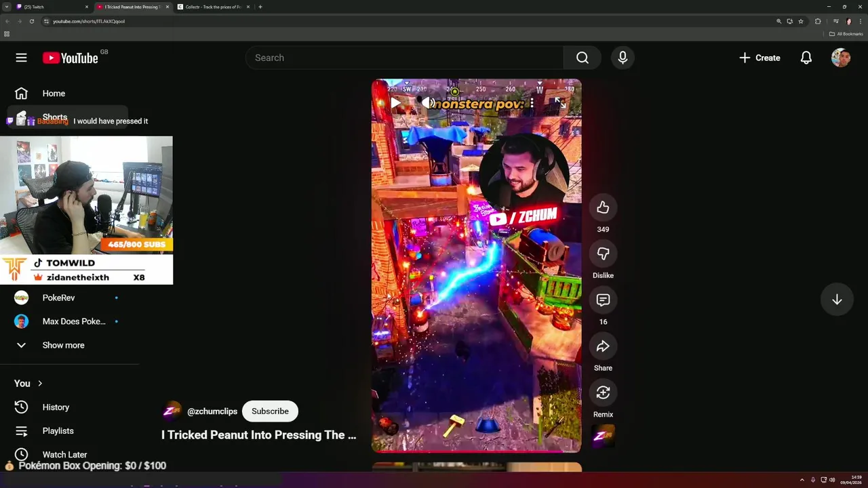868x488 pixels.
Task: Dislike the Short with thumbs down
Action: [x=603, y=253]
